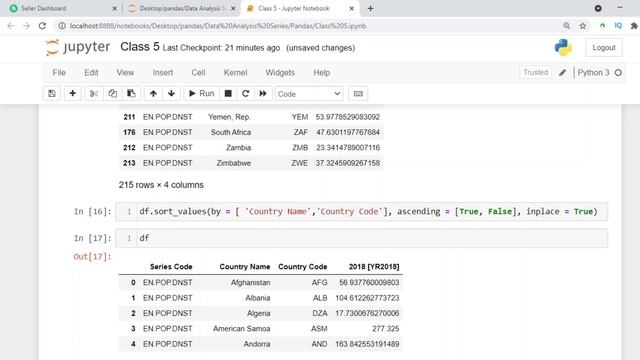Click the browser profile circle icon
This screenshot has width=640, height=360.
click(x=598, y=8)
